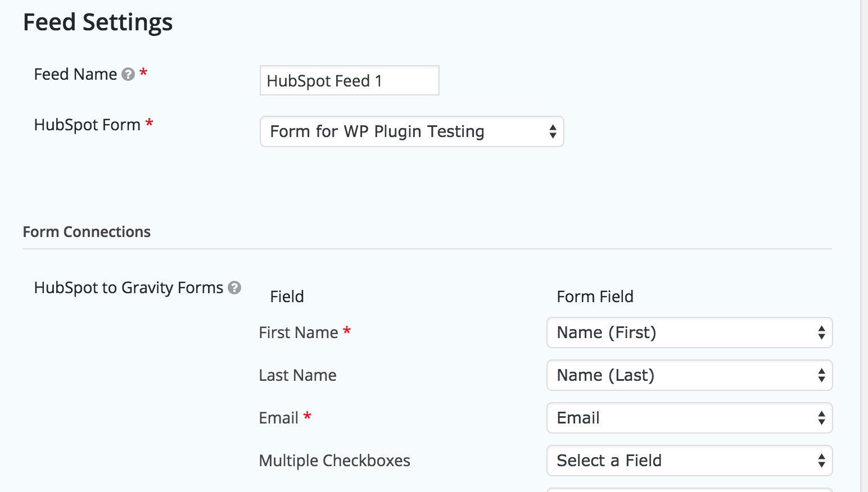The height and width of the screenshot is (492, 868).
Task: Click the Feed Name label text
Action: pos(75,74)
